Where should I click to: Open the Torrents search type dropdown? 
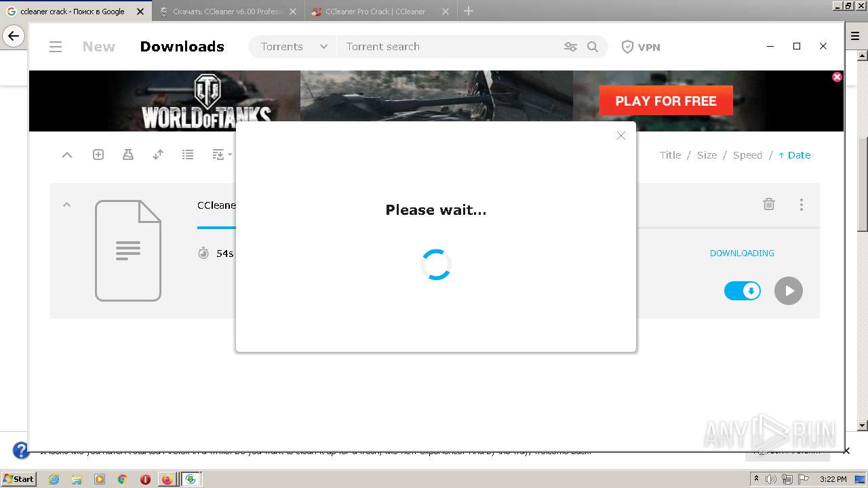[294, 47]
